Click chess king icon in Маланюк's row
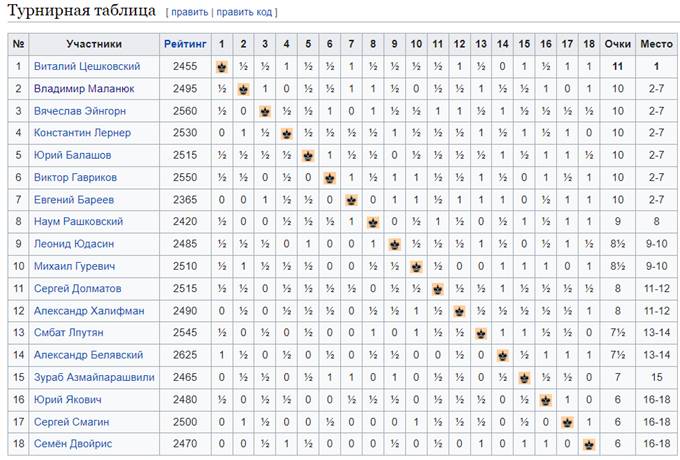This screenshot has width=680, height=460. coord(243,90)
